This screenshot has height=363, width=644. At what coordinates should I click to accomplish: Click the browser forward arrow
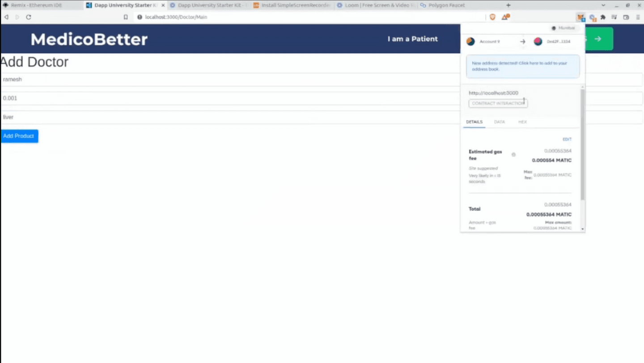click(x=17, y=17)
